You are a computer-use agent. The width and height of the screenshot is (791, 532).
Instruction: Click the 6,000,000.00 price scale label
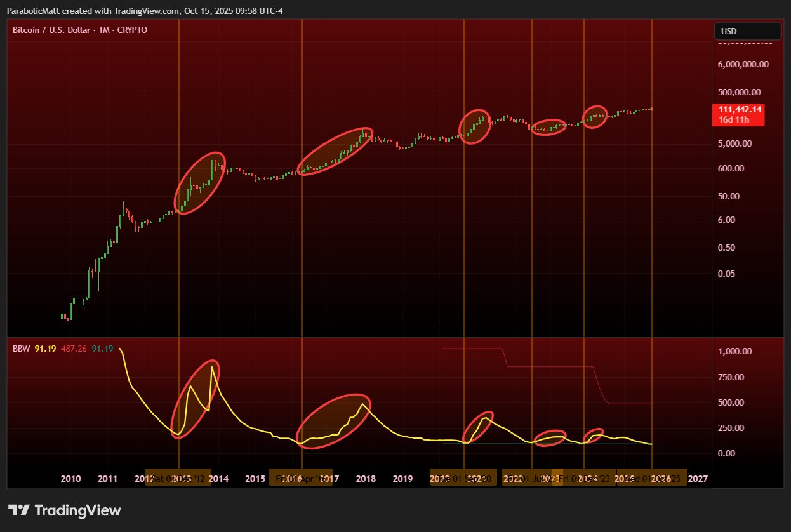point(743,64)
